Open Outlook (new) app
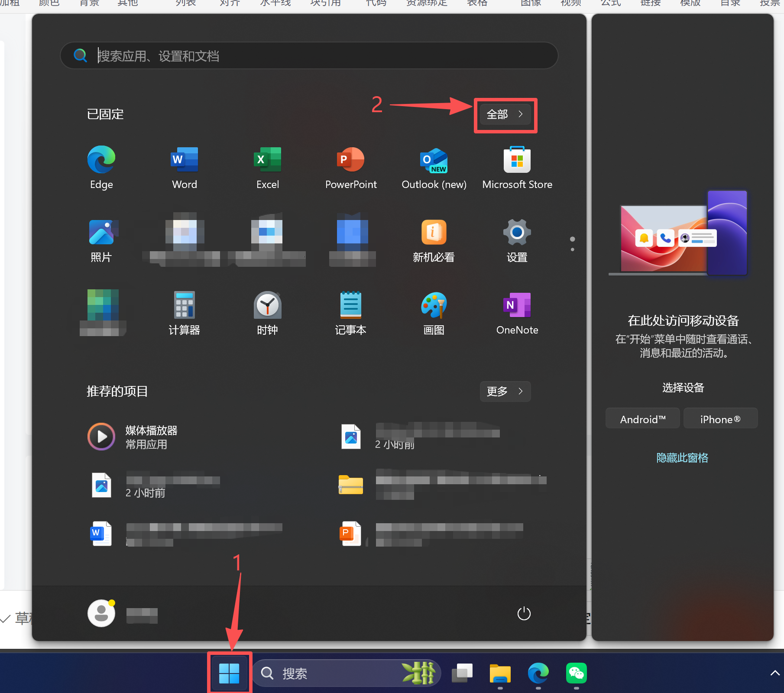This screenshot has height=693, width=784. coord(434,168)
